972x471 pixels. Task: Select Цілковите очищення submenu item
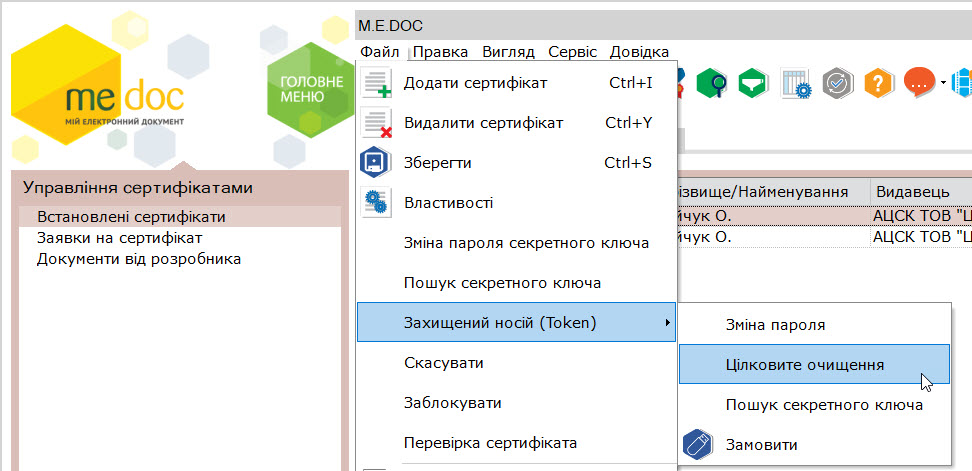(x=815, y=364)
